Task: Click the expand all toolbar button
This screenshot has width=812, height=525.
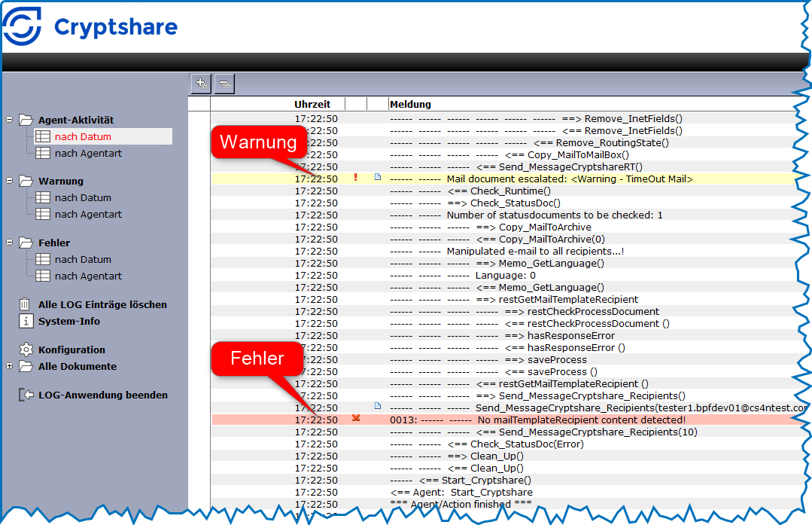Action: pos(200,84)
